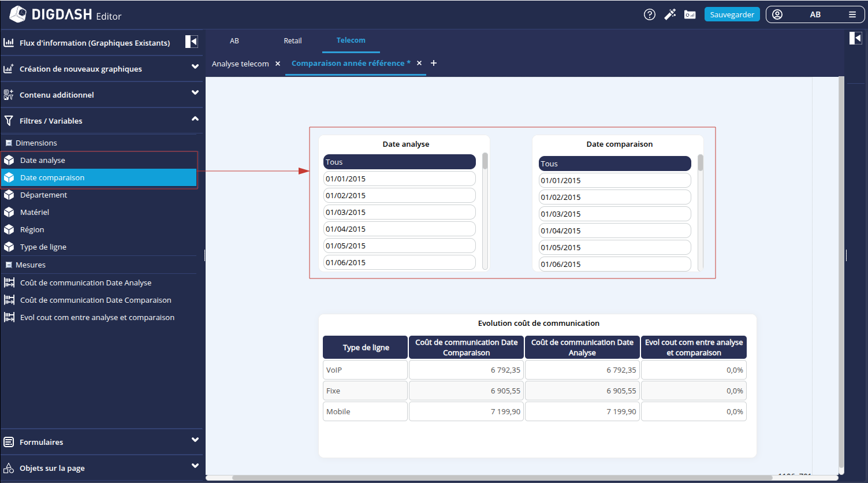Image resolution: width=868 pixels, height=483 pixels.
Task: Switch to the Retail tab
Action: click(x=292, y=41)
